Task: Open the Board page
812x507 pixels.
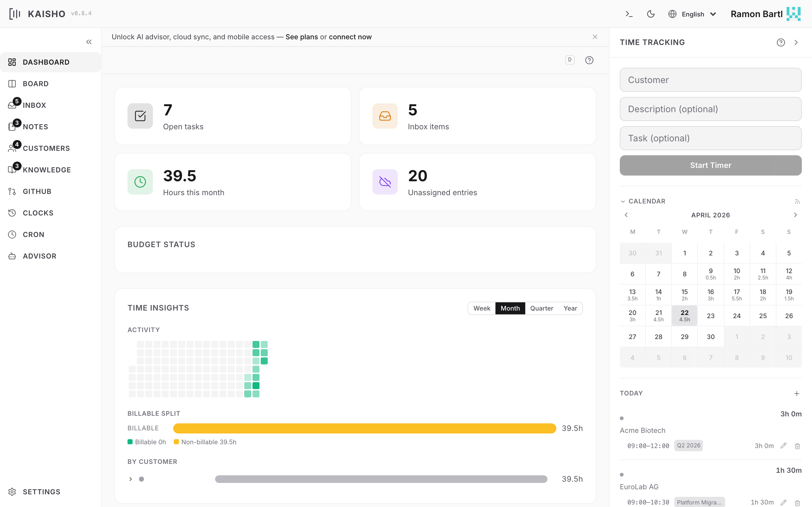Action: (x=36, y=84)
